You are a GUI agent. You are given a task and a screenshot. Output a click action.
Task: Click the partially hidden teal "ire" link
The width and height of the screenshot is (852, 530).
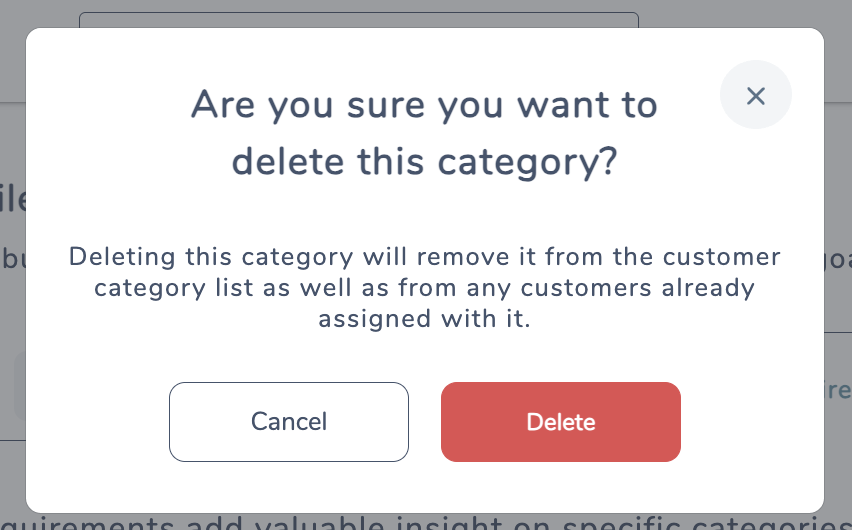[838, 390]
